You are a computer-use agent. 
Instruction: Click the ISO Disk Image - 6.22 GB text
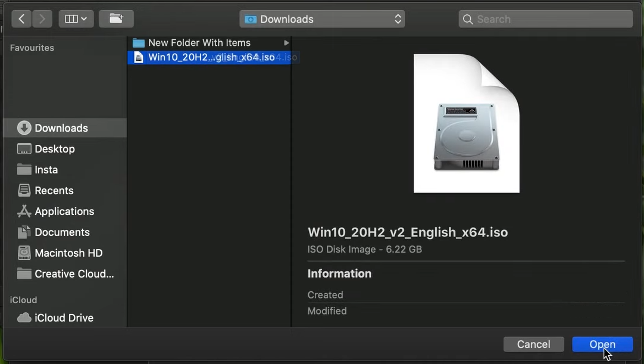[365, 249]
